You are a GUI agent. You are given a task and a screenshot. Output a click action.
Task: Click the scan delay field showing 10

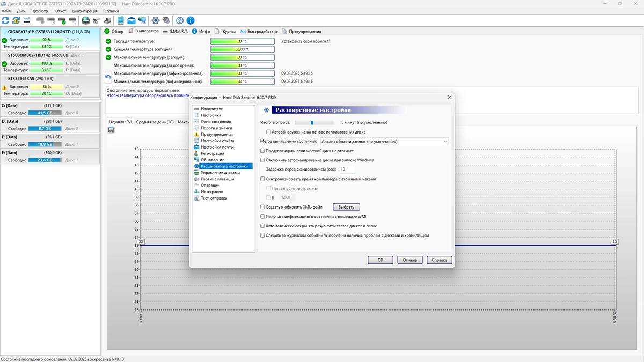coord(347,169)
